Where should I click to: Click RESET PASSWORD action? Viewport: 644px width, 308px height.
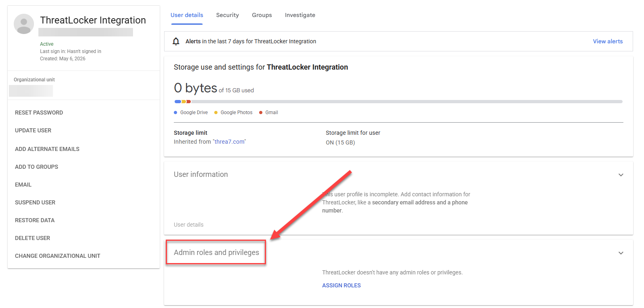pyautogui.click(x=39, y=113)
